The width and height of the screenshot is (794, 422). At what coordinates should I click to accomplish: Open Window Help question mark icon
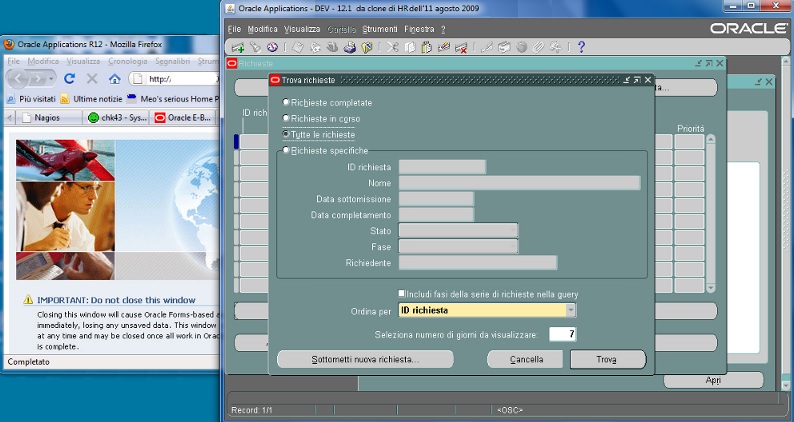click(x=581, y=47)
